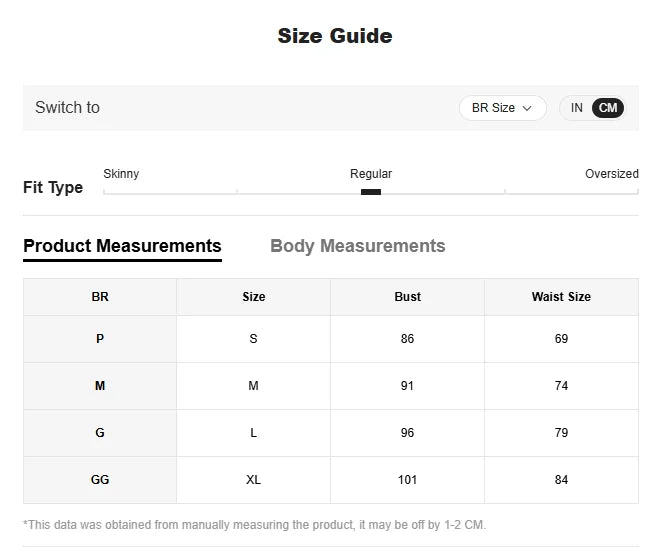Select the P size row label
This screenshot has height=560, width=669.
[100, 339]
